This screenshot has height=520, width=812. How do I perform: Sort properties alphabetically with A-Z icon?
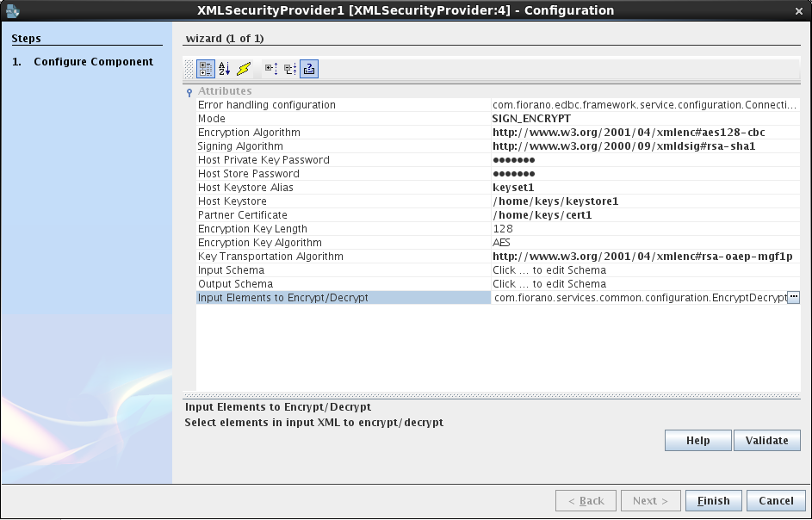click(224, 69)
